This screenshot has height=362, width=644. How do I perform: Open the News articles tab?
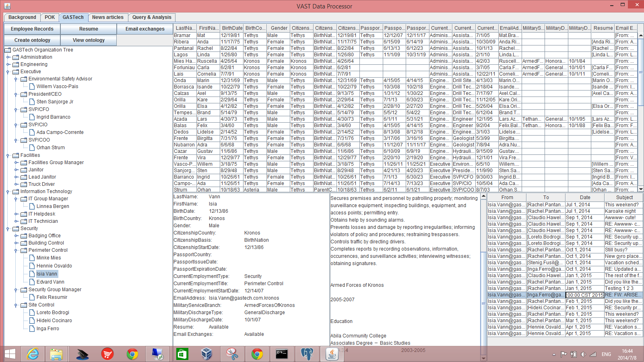(x=107, y=17)
